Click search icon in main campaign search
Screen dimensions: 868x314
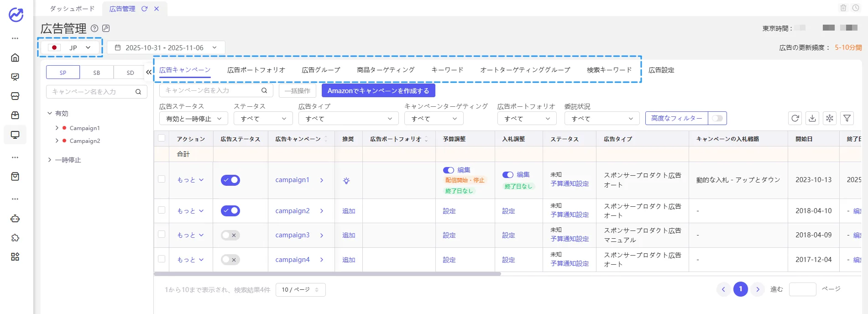pyautogui.click(x=264, y=90)
